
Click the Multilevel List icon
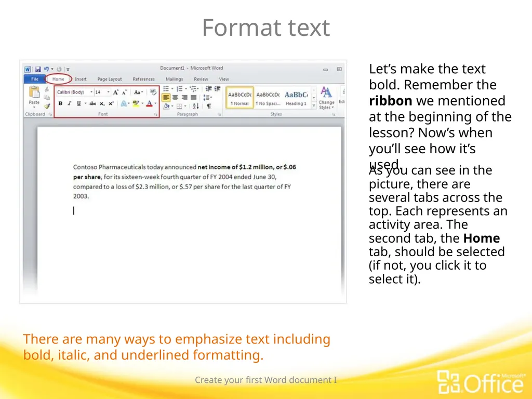tap(193, 89)
